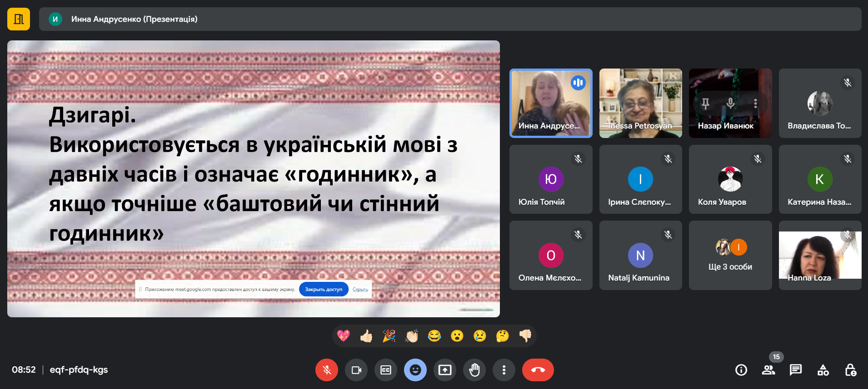The height and width of the screenshot is (389, 868).
Task: Expand the 'Ще 3 особи' tile
Action: (730, 256)
